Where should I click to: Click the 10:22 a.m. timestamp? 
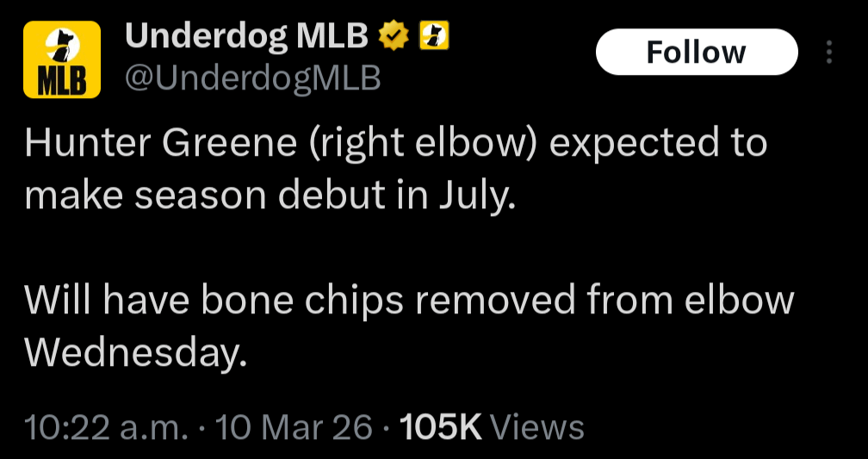(106, 426)
